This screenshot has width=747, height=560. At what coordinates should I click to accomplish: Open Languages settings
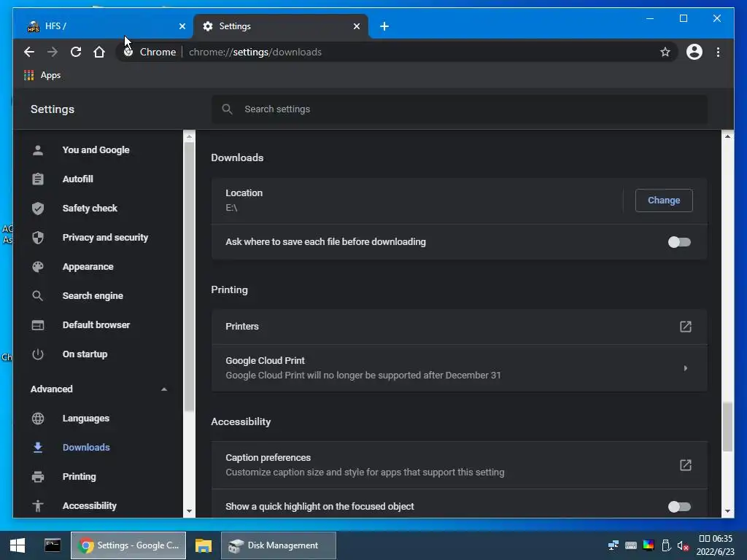tap(86, 418)
